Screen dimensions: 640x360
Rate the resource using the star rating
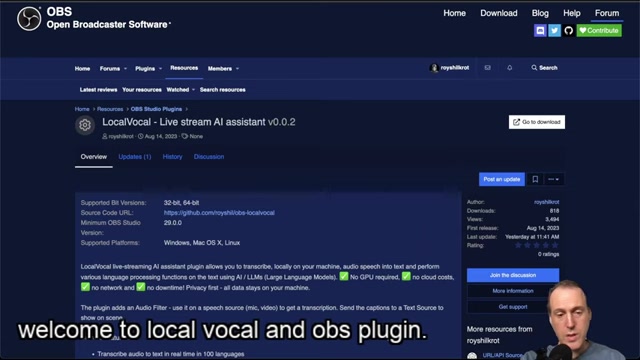536,245
